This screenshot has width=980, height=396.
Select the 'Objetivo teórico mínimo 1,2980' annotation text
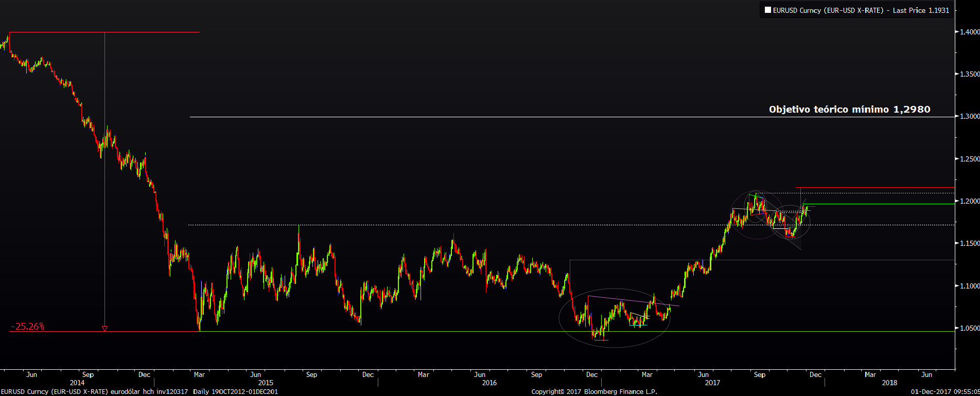point(849,110)
